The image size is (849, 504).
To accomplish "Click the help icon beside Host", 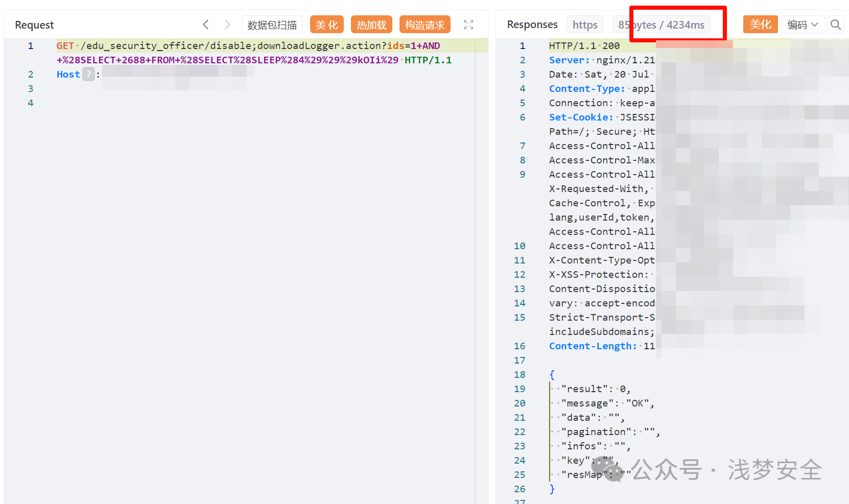I will pyautogui.click(x=88, y=74).
